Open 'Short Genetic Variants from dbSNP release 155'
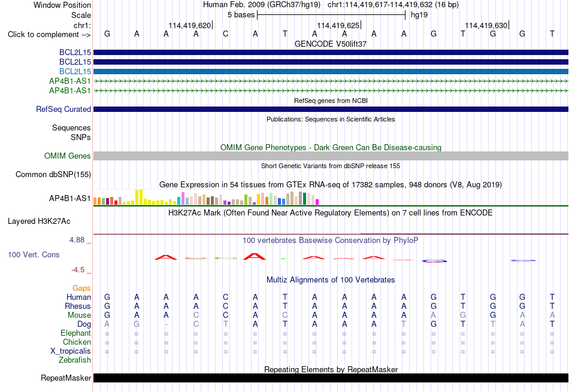The height and width of the screenshot is (392, 569). pyautogui.click(x=331, y=166)
